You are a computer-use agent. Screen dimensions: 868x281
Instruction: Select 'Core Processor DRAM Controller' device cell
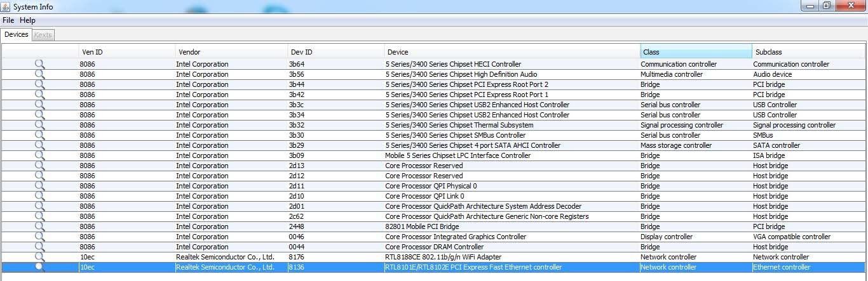pos(512,247)
